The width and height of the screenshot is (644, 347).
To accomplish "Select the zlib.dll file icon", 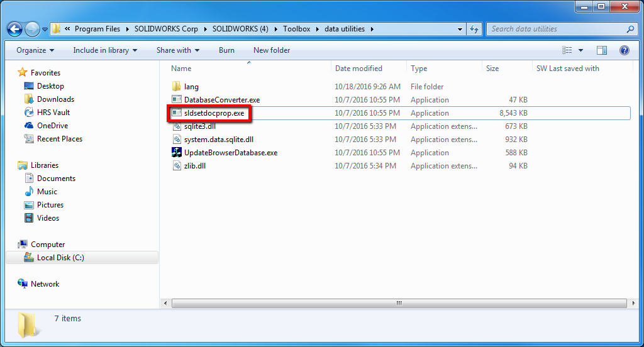I will click(177, 165).
